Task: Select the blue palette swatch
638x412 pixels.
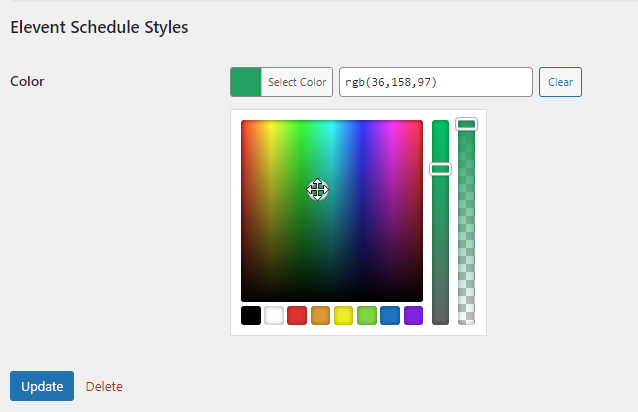Action: (x=390, y=316)
